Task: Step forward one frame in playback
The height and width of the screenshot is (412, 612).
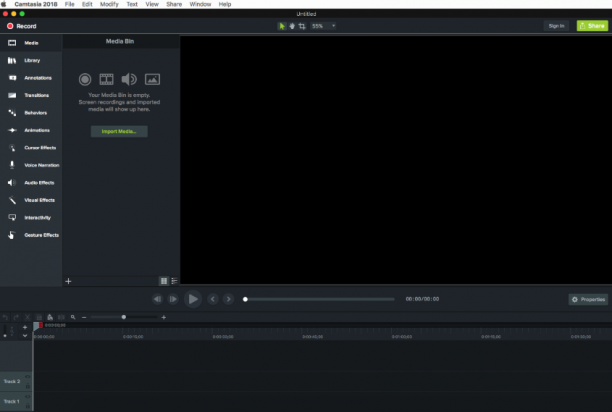Action: (173, 299)
